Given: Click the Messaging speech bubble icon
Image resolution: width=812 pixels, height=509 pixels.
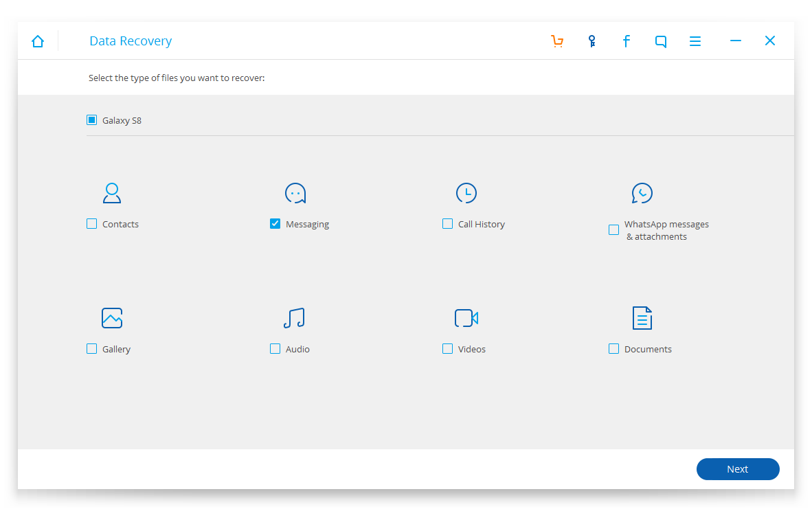Looking at the screenshot, I should click(295, 193).
